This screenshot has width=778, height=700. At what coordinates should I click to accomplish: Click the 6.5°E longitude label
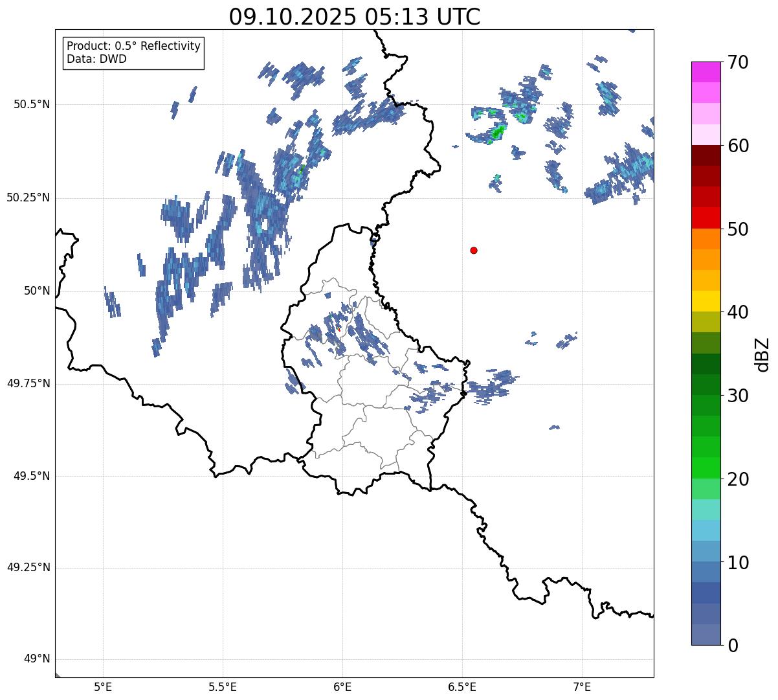click(x=462, y=687)
